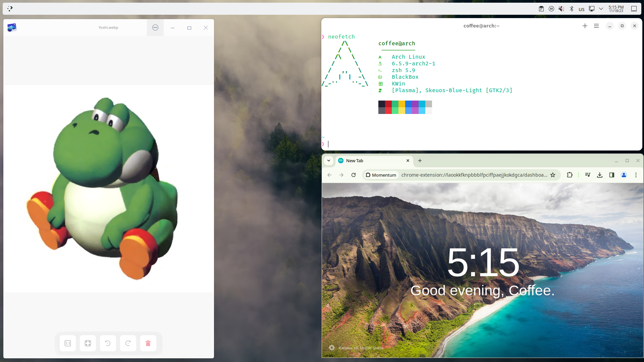
Task: Toggle the muted volume tray icon
Action: pos(561,9)
